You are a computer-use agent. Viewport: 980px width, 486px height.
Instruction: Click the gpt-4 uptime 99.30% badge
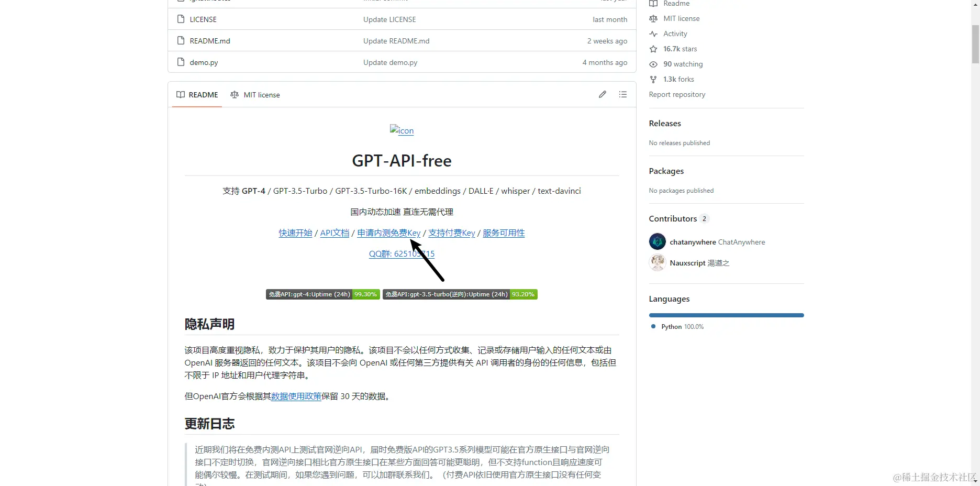[322, 294]
